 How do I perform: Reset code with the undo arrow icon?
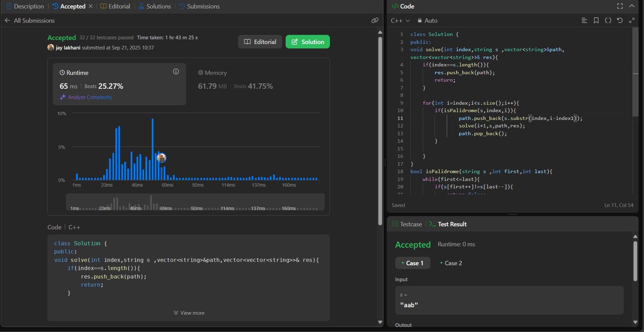coord(620,20)
